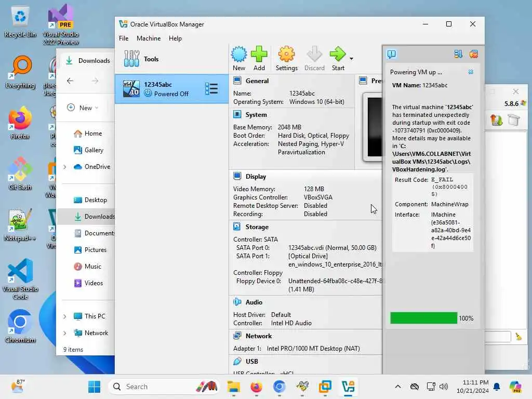Click the Video Memory 128 MB value

[x=314, y=189]
